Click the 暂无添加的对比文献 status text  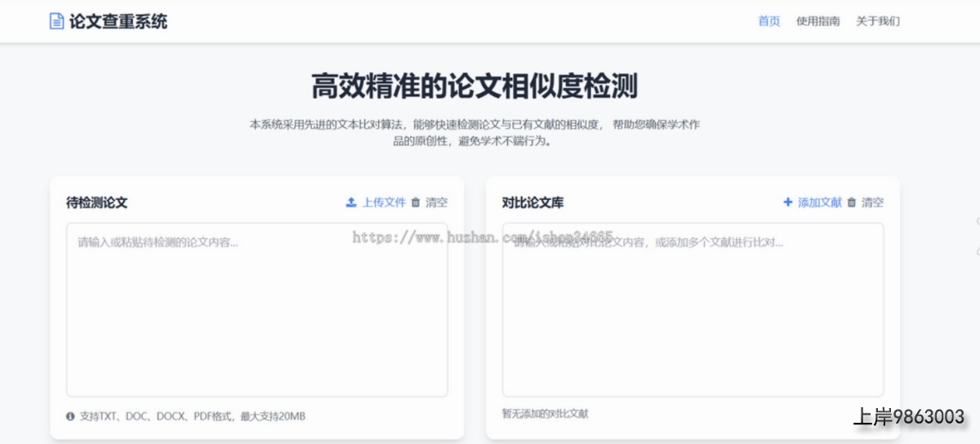(x=545, y=414)
